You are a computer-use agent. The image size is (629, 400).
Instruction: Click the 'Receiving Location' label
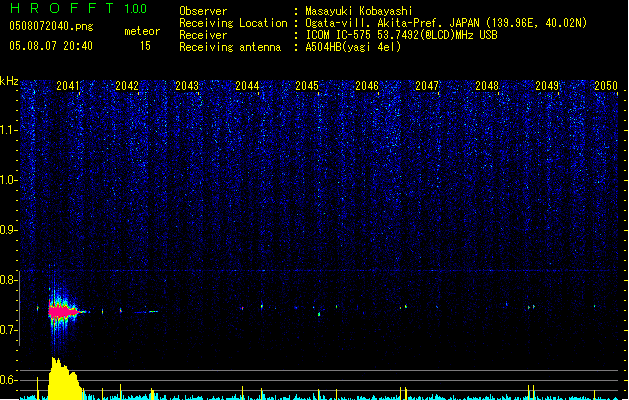click(x=233, y=23)
